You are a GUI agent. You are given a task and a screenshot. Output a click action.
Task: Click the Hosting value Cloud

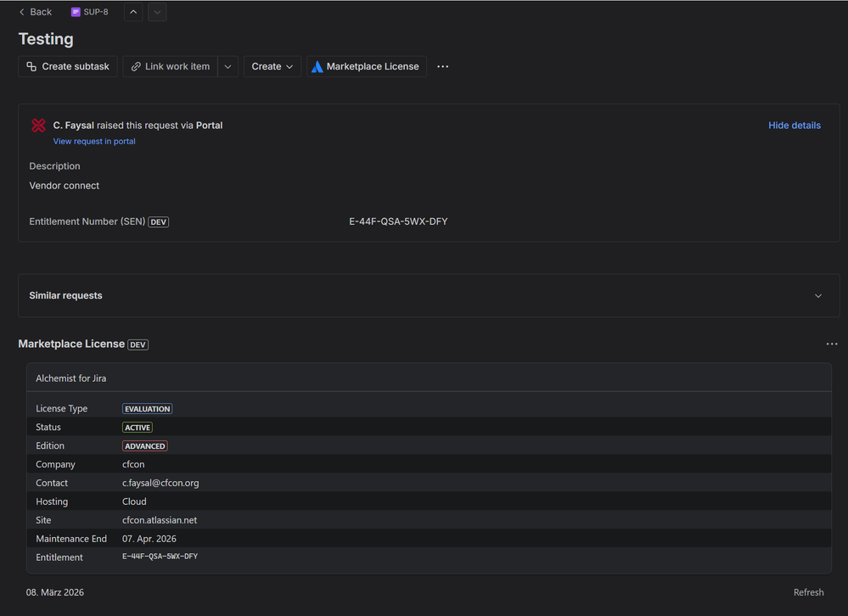coord(134,501)
